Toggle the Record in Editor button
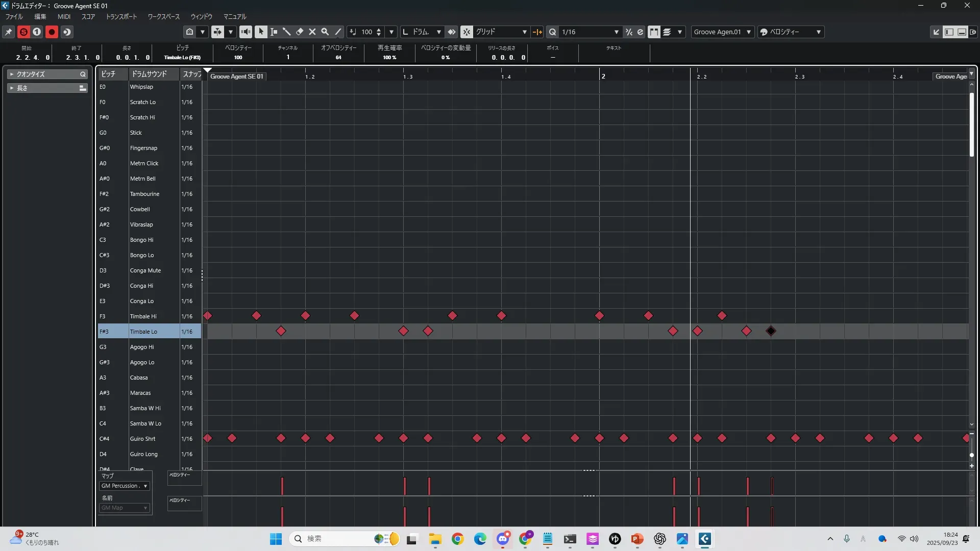The width and height of the screenshot is (980, 551). [x=52, y=32]
